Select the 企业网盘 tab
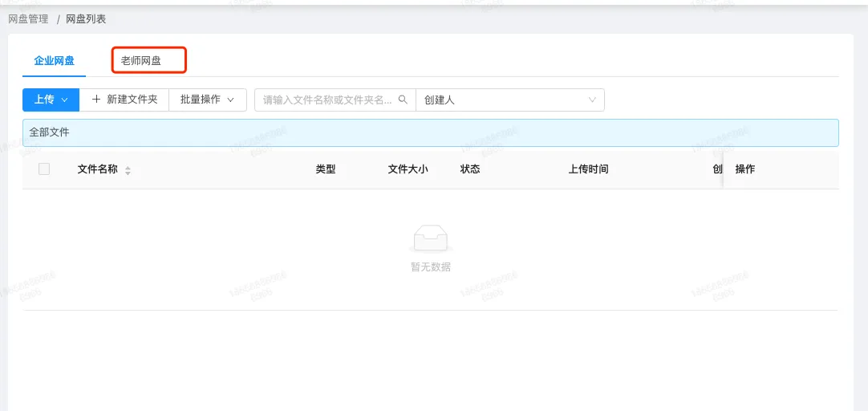 (55, 61)
